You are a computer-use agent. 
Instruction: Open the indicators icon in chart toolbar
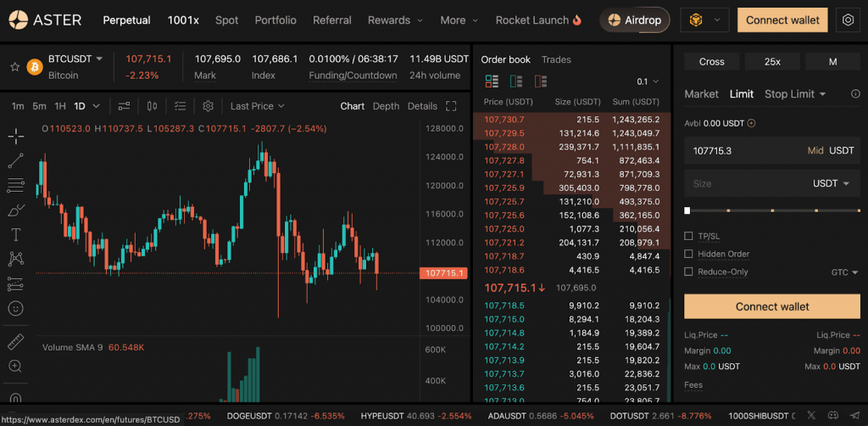coord(125,106)
